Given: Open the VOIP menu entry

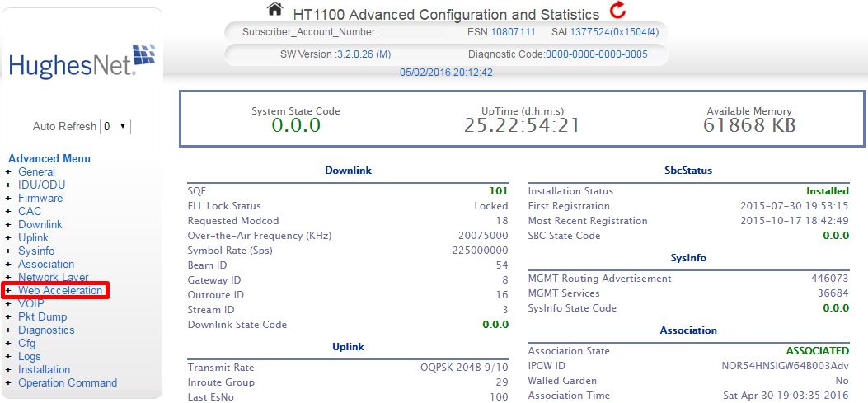Looking at the screenshot, I should [x=31, y=304].
